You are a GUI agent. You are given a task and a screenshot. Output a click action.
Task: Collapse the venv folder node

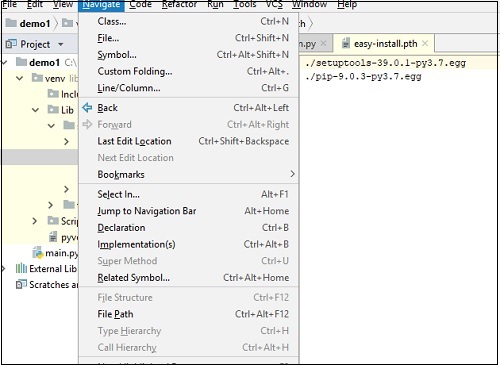pos(19,78)
